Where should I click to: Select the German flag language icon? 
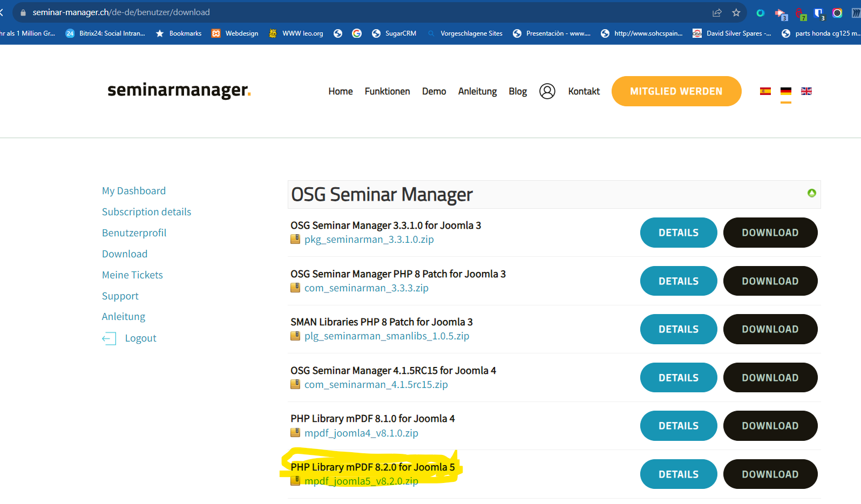coord(786,91)
